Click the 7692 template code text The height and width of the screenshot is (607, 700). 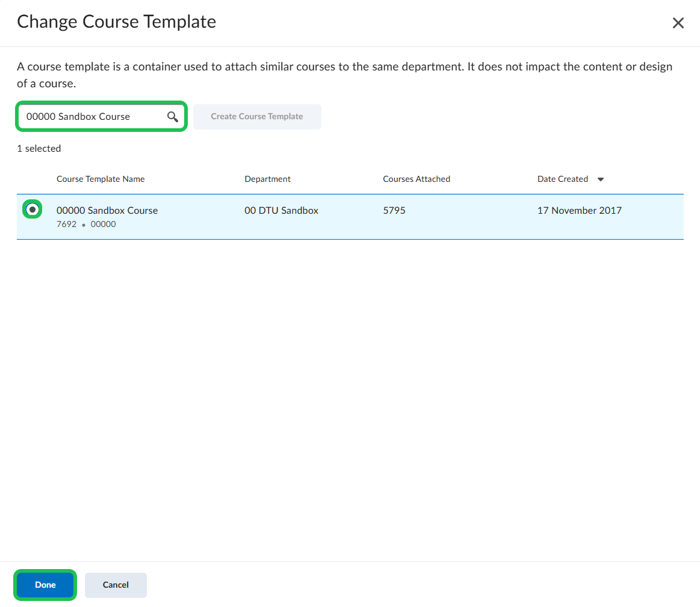point(66,225)
